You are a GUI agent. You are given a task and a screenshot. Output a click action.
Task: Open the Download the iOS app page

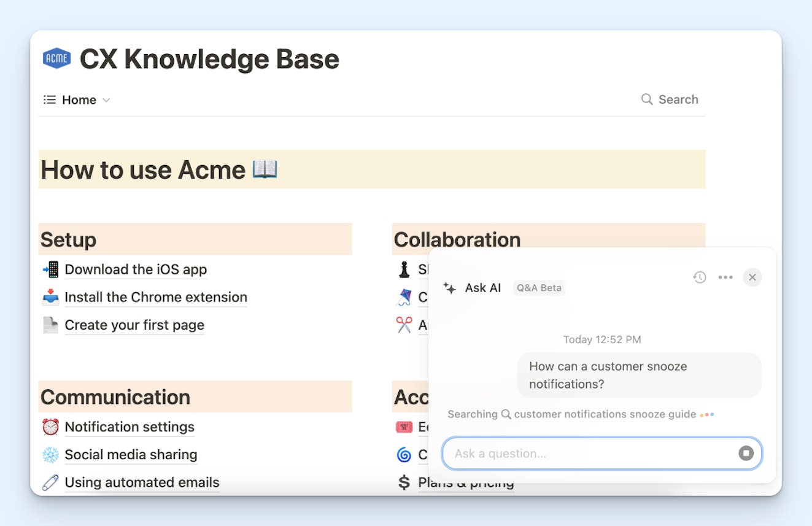136,269
